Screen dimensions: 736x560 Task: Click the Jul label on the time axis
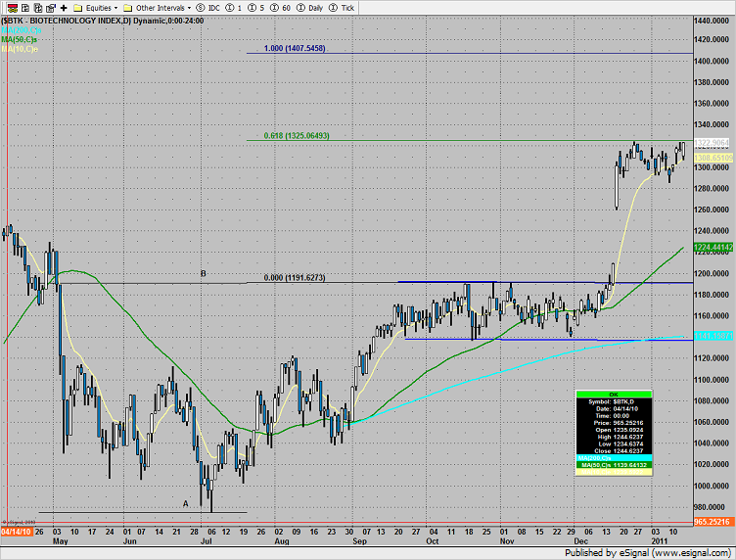207,541
